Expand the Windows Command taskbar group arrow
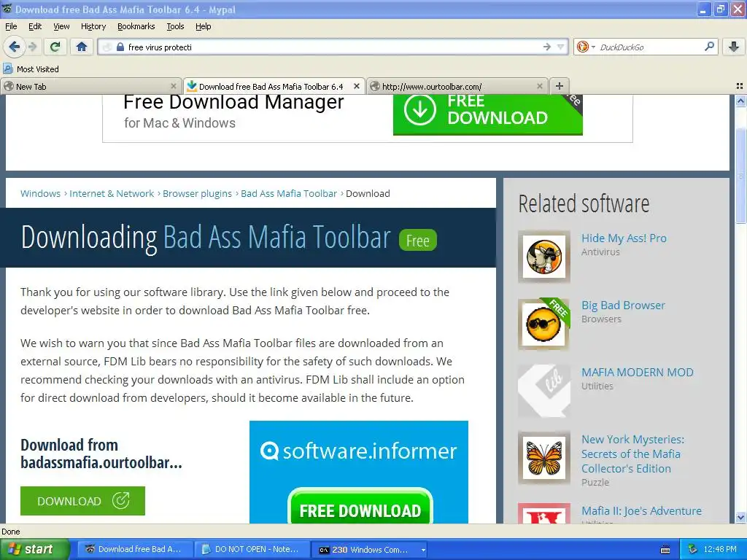 point(422,550)
